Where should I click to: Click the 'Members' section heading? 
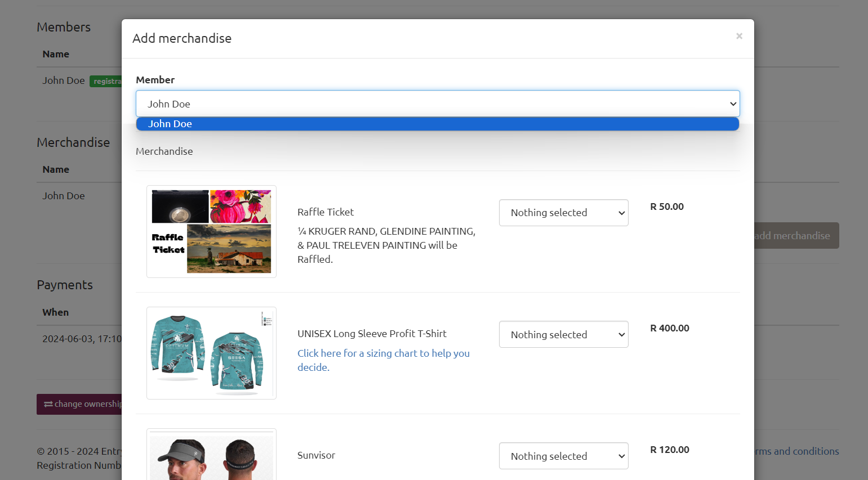point(64,27)
